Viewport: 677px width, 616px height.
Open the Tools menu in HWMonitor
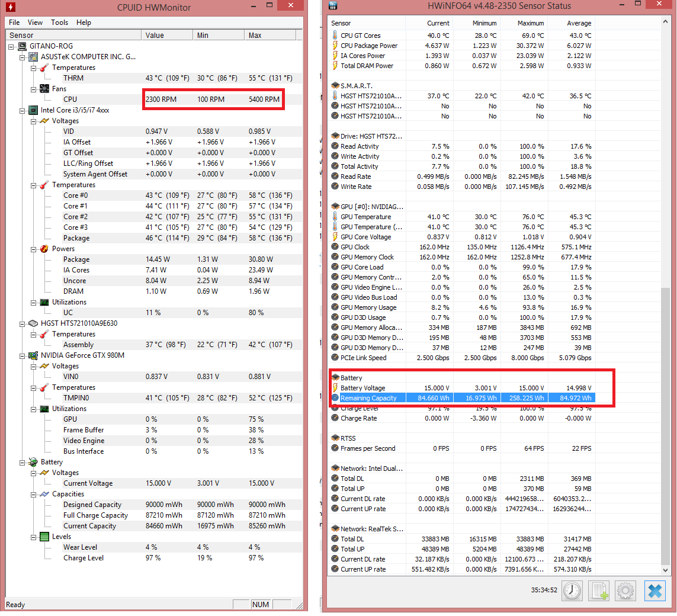click(x=59, y=23)
